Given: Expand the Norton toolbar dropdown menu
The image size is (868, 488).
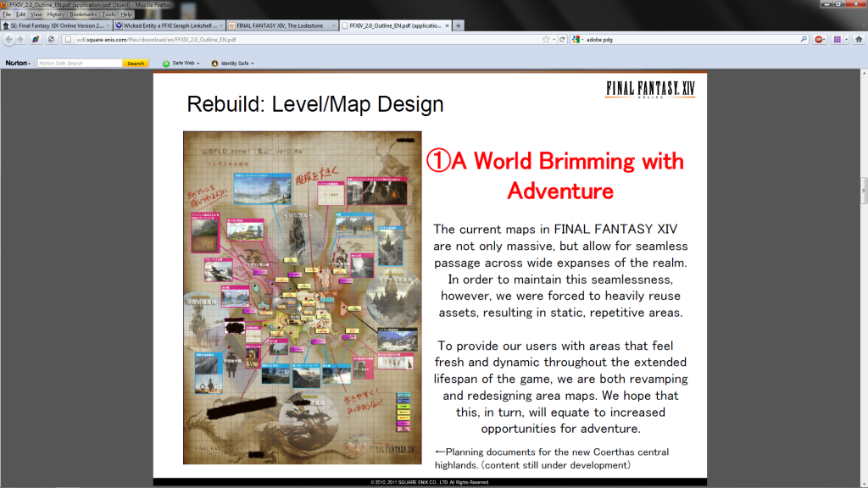Looking at the screenshot, I should 17,64.
